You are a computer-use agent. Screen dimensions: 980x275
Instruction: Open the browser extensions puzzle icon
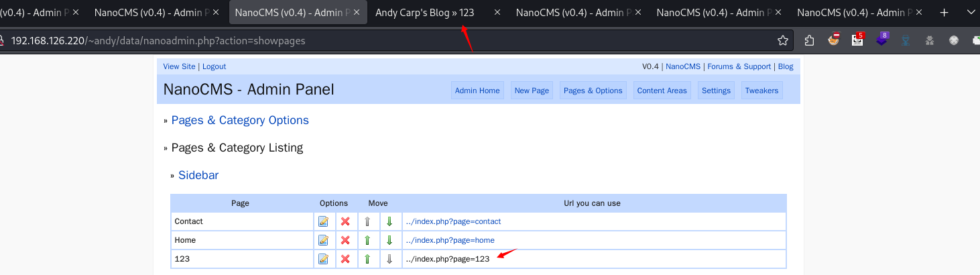[x=809, y=40]
